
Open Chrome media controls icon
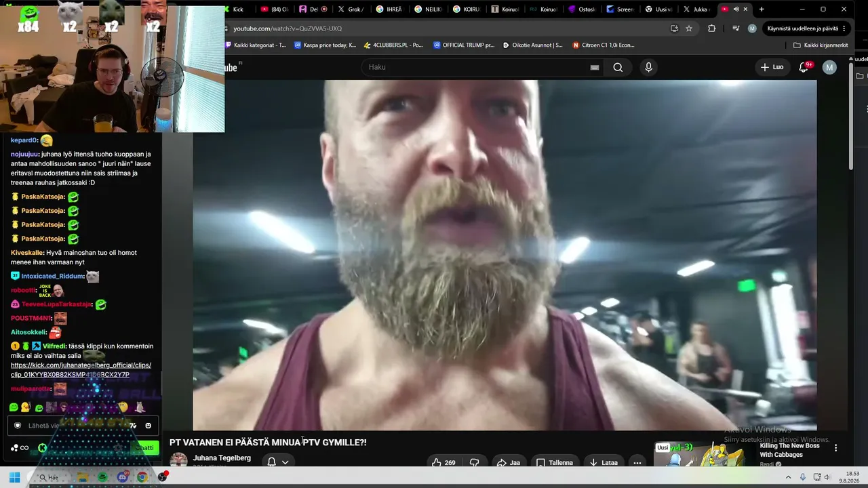[x=736, y=28]
